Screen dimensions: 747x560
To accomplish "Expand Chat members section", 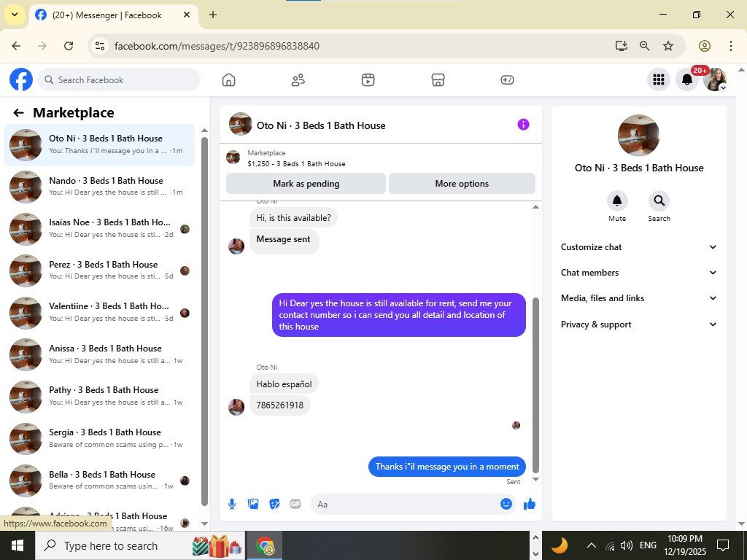I will 638,273.
